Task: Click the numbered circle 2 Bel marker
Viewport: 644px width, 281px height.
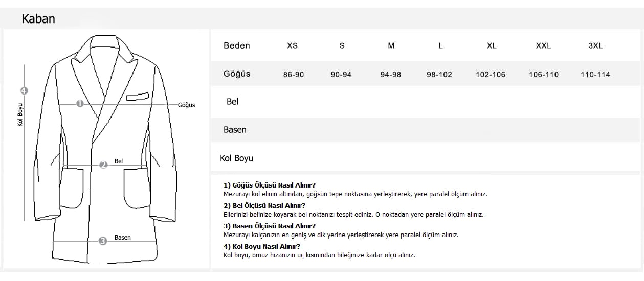Action: point(103,165)
